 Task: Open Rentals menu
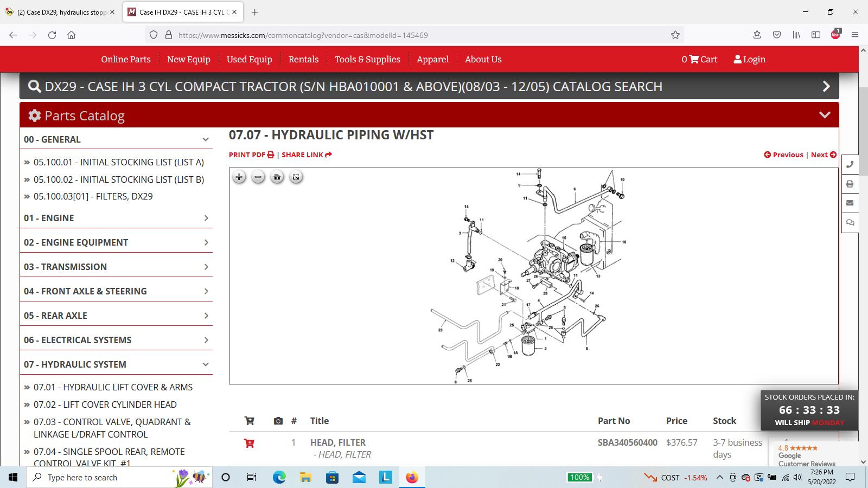coord(304,59)
